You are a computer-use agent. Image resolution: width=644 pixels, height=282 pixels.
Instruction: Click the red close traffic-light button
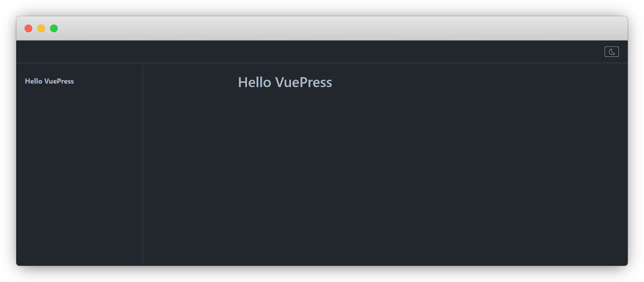(28, 28)
